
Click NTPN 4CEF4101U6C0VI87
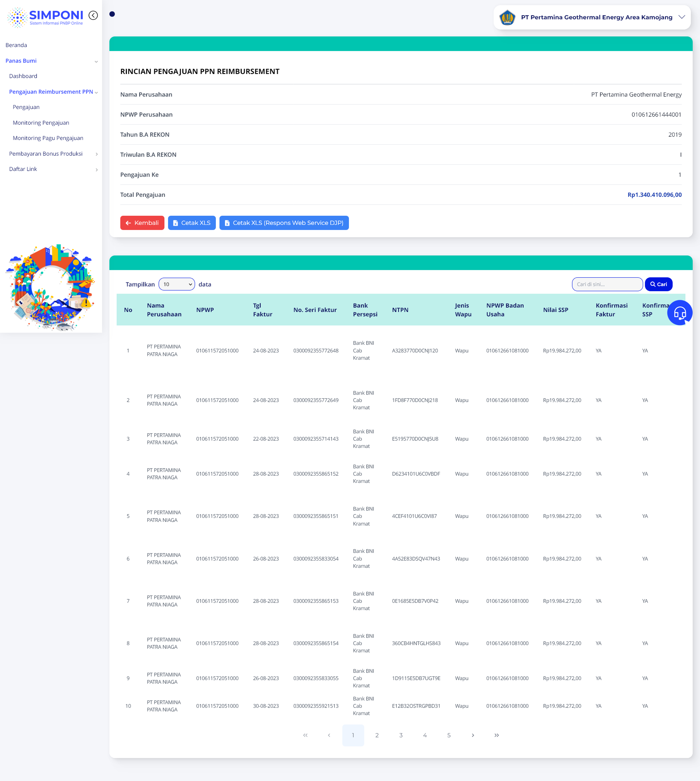[x=415, y=516]
